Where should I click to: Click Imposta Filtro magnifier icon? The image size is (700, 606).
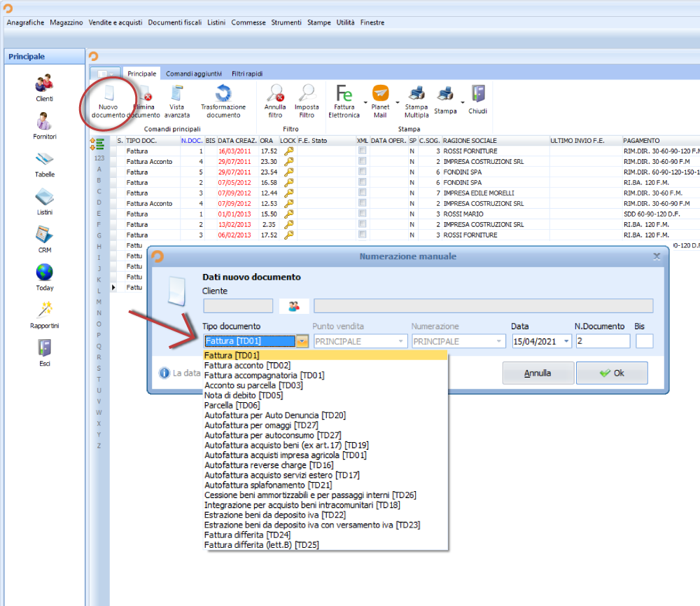click(307, 102)
